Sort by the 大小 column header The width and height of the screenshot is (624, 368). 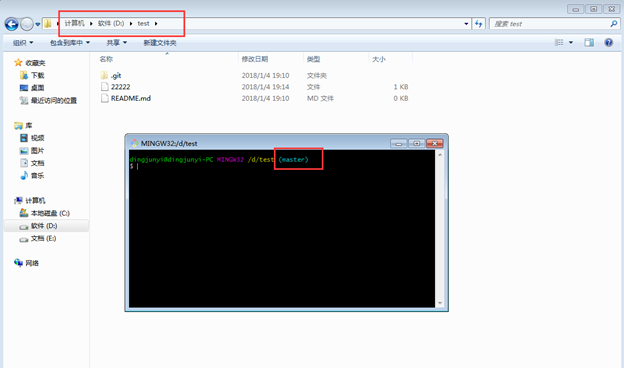378,59
